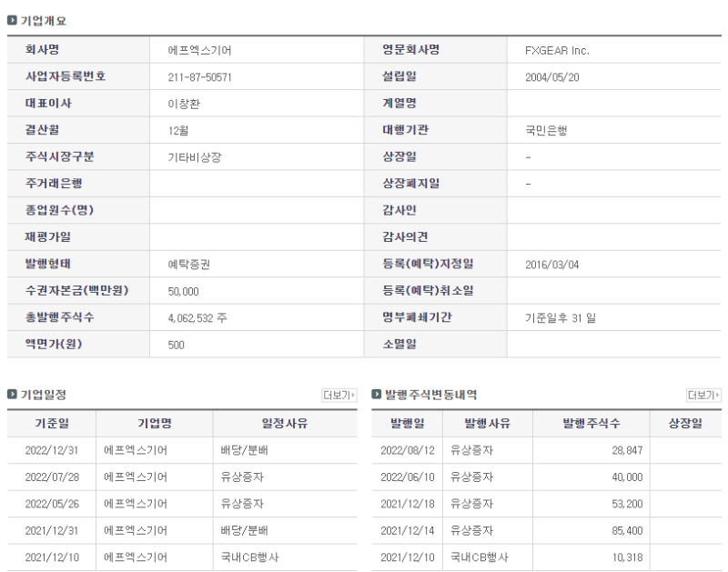The width and height of the screenshot is (728, 572).
Task: Click the 발행주식수 column header
Action: [591, 423]
